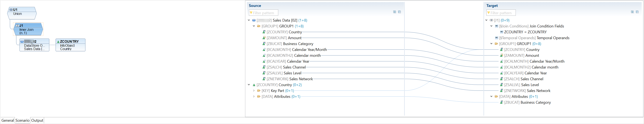The height and width of the screenshot is (124, 644).
Task: Click Source GROUP1 folder icon
Action: 259,26
